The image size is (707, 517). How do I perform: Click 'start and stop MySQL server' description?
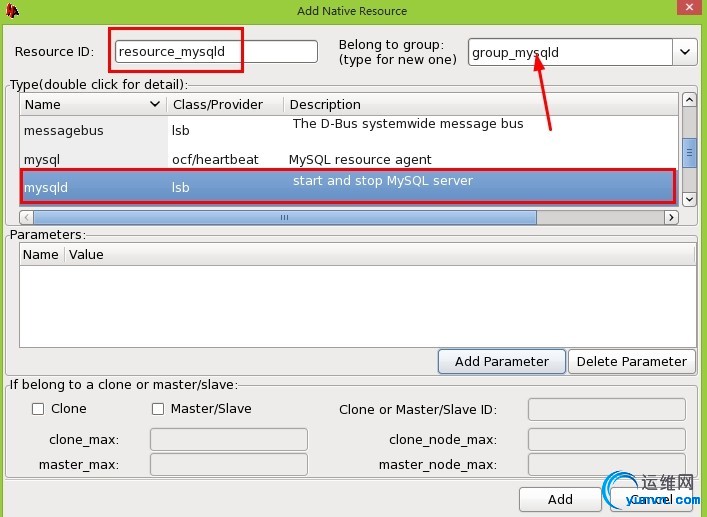(x=383, y=181)
